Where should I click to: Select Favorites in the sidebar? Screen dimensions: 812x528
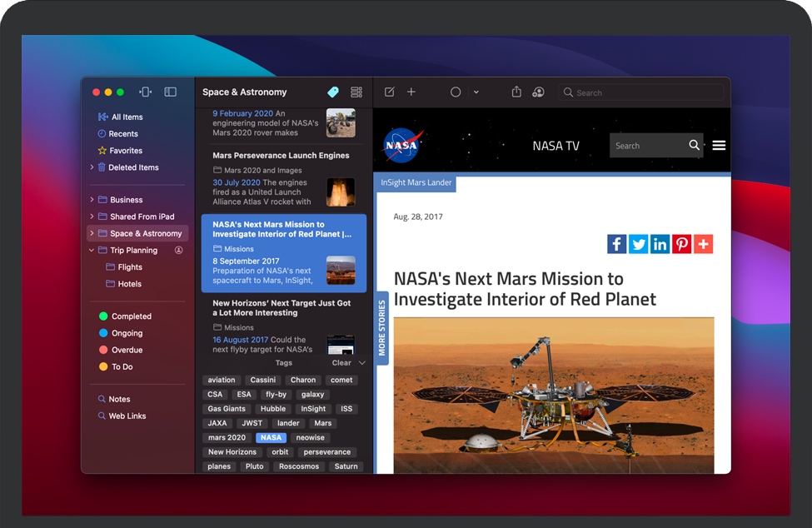tap(126, 151)
